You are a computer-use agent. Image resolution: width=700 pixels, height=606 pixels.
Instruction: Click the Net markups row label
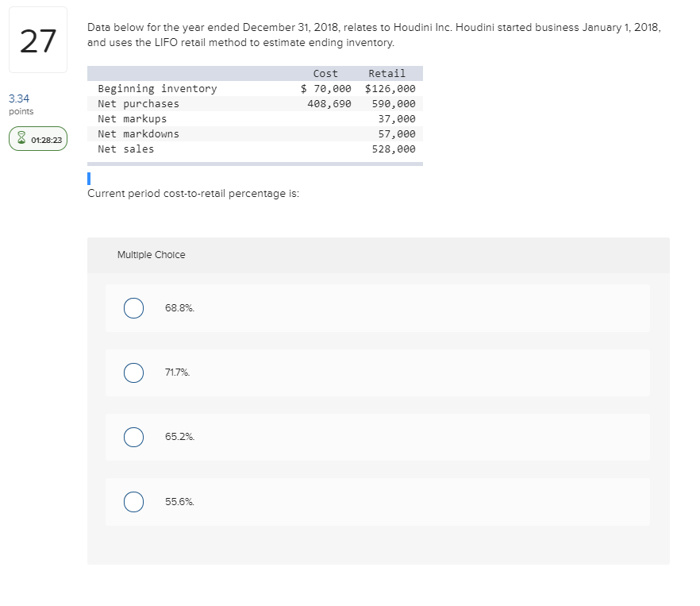click(x=132, y=119)
